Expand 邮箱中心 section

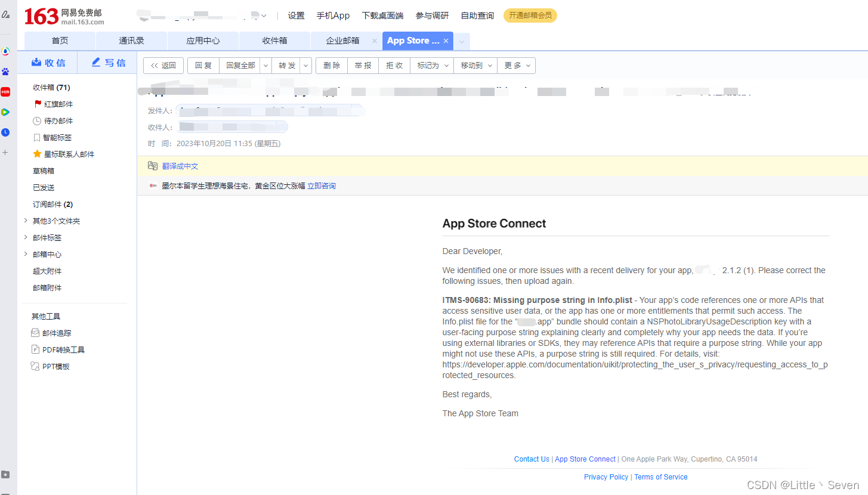point(26,254)
